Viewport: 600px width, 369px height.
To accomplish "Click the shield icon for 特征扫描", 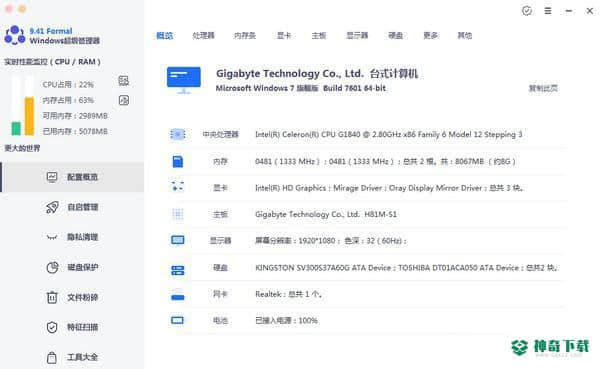I will (52, 327).
